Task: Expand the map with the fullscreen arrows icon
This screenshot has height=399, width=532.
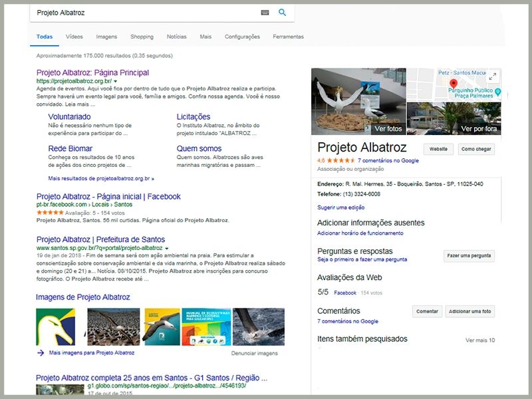Action: (x=493, y=76)
